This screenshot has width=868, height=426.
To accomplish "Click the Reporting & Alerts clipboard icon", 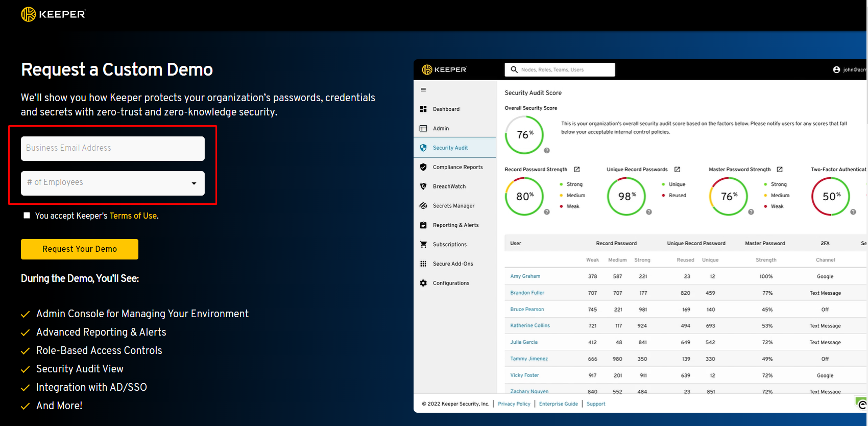I will (x=423, y=225).
